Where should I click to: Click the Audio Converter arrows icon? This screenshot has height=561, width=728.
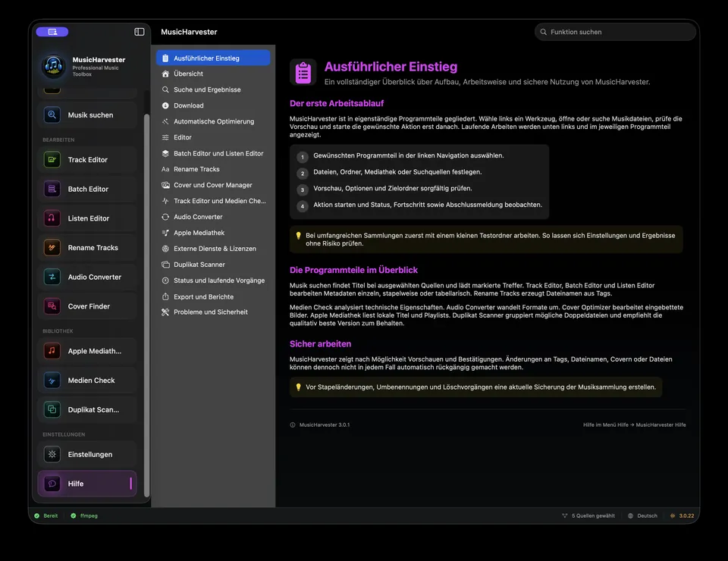[52, 277]
